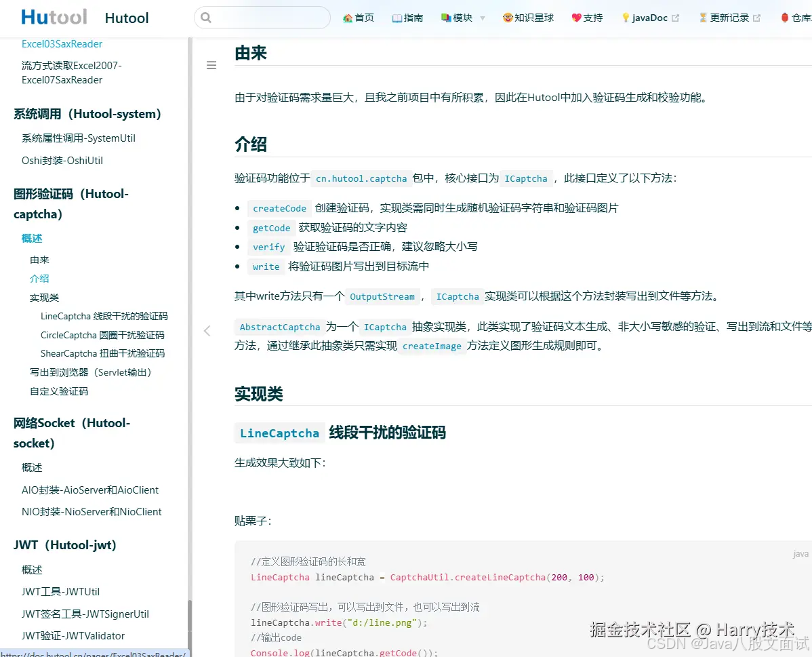Click the magnifier icon in the search box
This screenshot has width=812, height=657.
pyautogui.click(x=205, y=18)
